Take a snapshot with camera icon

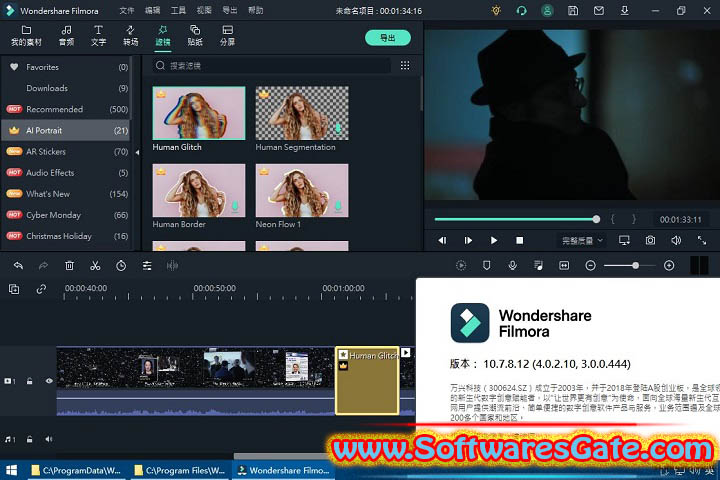pyautogui.click(x=650, y=240)
